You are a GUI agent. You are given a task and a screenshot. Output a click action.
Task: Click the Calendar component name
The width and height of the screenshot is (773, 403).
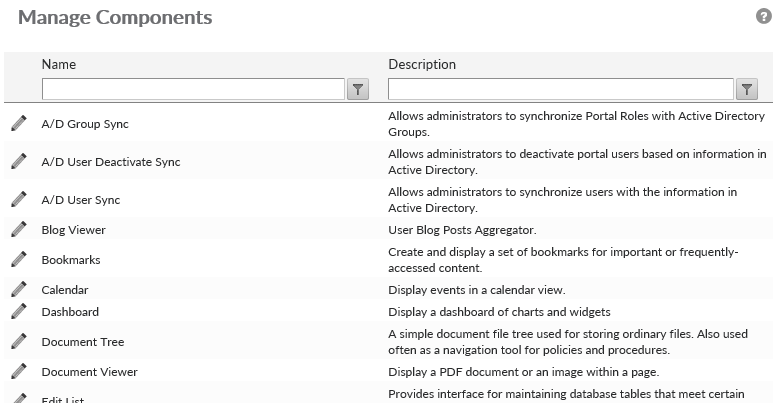click(x=65, y=290)
